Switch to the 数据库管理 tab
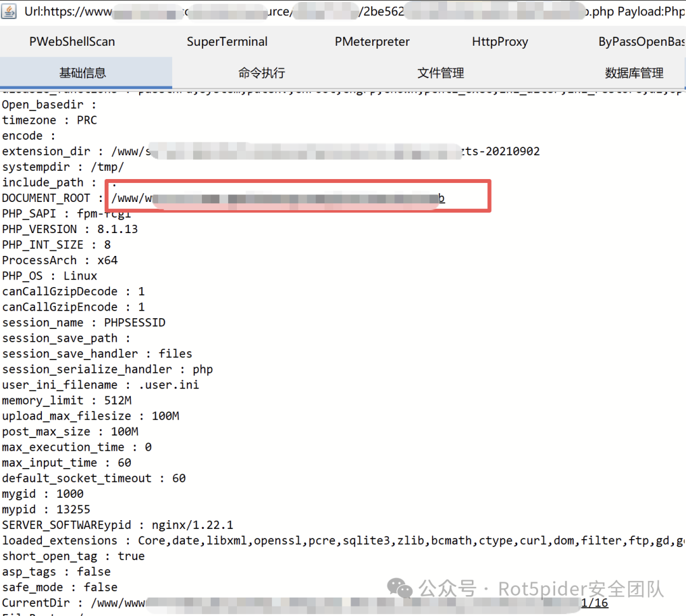Screen dimensions: 686x616 coord(634,72)
